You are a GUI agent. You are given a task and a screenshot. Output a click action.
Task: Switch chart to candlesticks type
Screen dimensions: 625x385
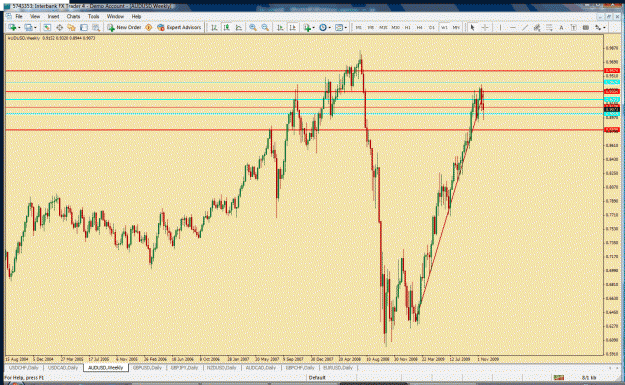(226, 28)
